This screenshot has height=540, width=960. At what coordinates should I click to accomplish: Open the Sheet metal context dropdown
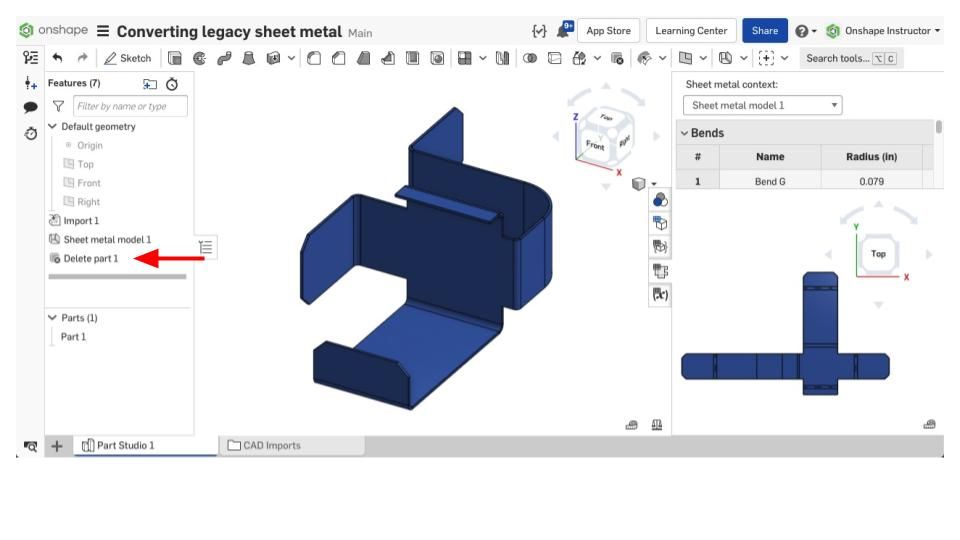pos(762,105)
